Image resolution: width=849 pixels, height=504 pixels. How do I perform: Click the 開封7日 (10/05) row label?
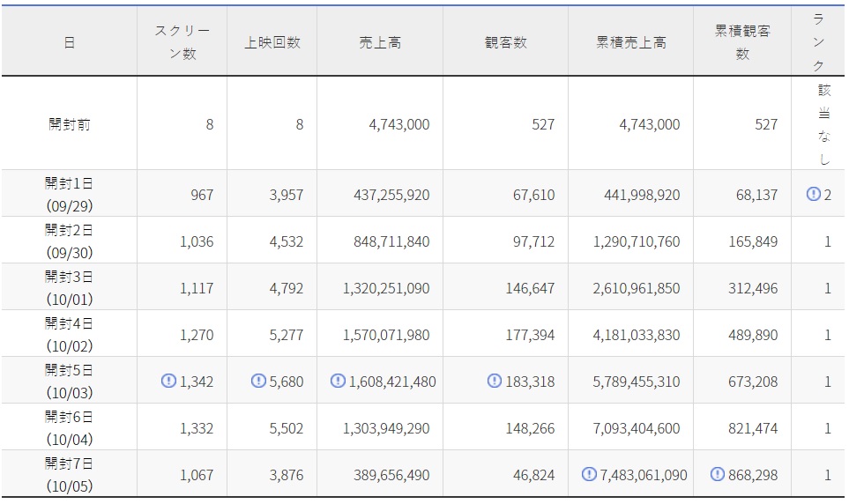pos(69,475)
